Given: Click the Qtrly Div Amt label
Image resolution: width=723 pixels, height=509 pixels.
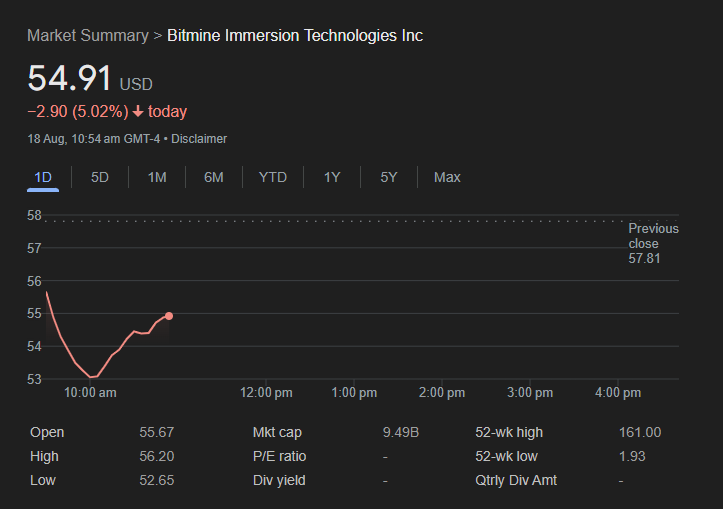Looking at the screenshot, I should pyautogui.click(x=516, y=480).
